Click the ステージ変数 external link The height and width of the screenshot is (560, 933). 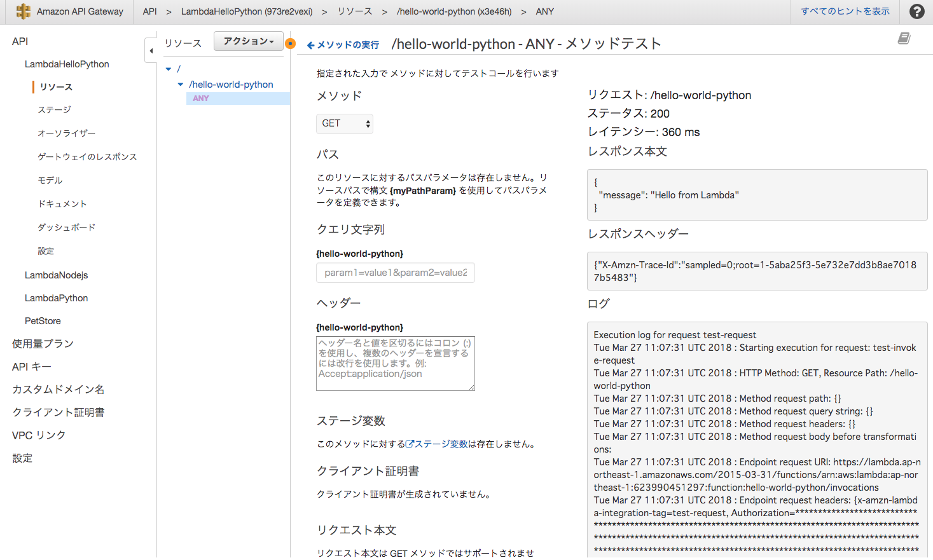437,444
